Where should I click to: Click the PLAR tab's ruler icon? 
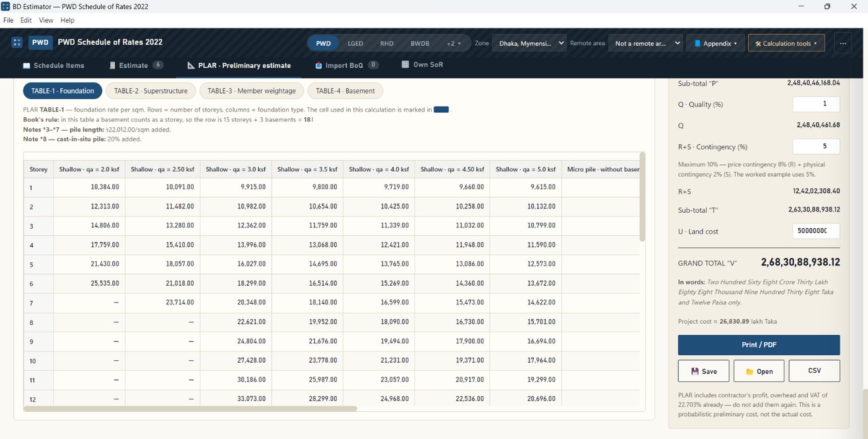(191, 65)
